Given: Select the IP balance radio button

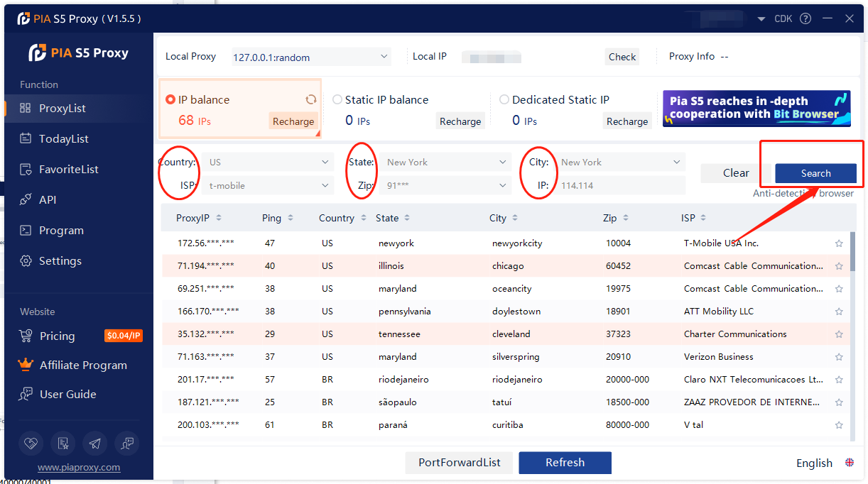Looking at the screenshot, I should 170,100.
